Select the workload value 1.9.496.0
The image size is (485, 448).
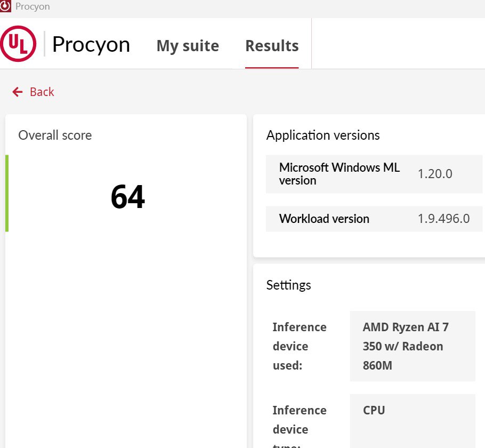point(443,219)
